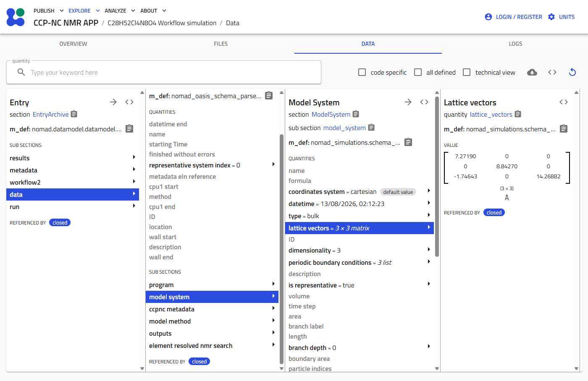Click code brackets icon next to Model System title
Screen dimensions: 588x381
(x=424, y=102)
